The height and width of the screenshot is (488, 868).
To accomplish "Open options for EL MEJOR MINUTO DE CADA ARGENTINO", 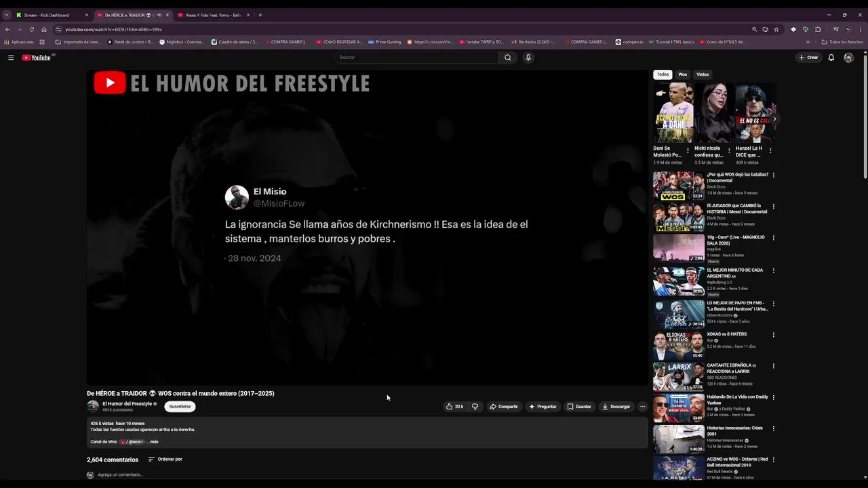I will 774,270.
